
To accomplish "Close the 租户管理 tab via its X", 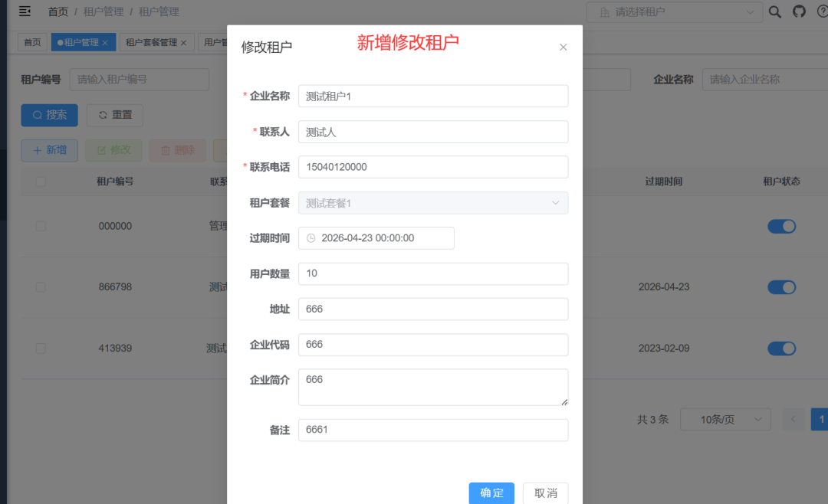I will [x=105, y=43].
